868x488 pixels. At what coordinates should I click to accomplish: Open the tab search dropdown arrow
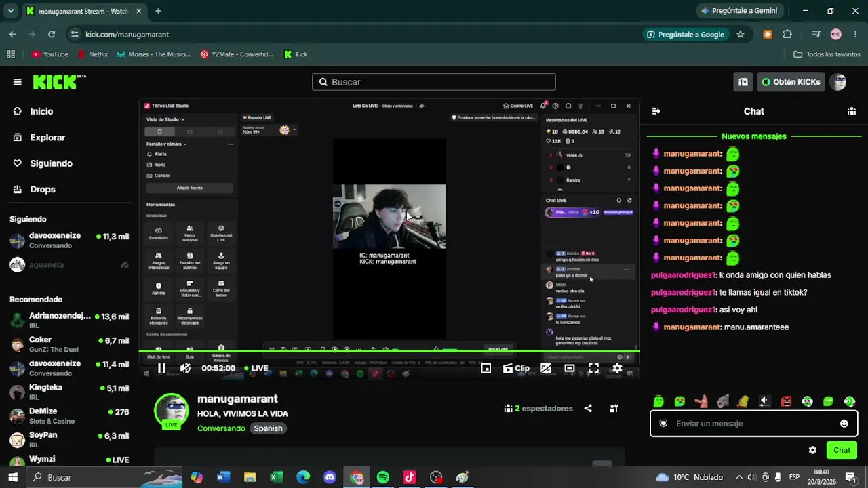[11, 11]
